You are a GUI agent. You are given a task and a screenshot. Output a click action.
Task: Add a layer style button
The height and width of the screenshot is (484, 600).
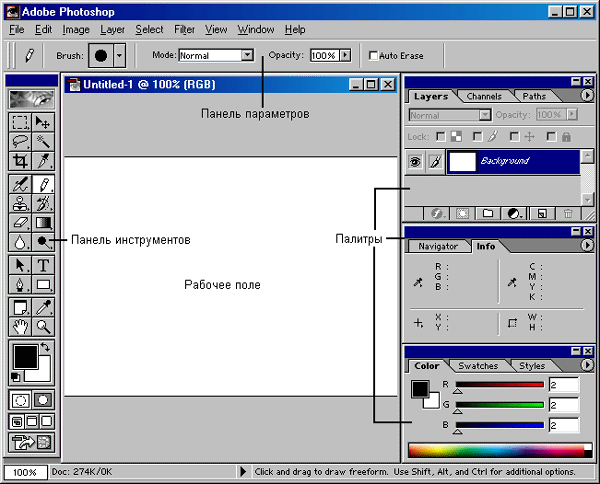(437, 213)
